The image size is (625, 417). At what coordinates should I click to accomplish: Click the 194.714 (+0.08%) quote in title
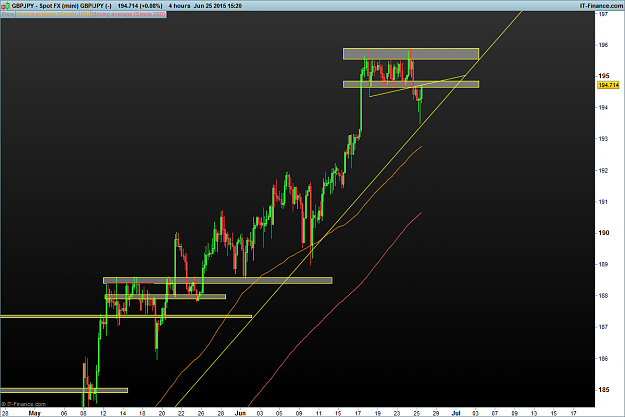(x=140, y=6)
